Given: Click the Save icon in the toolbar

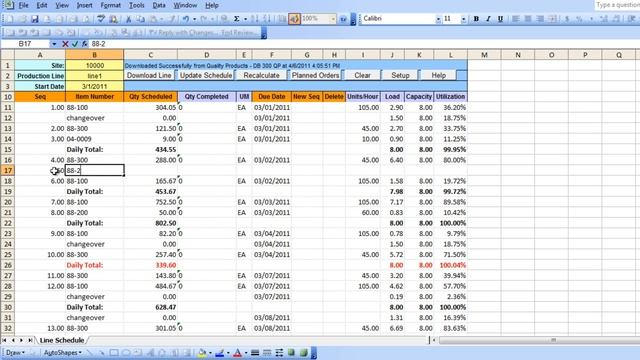Looking at the screenshot, I should 35,19.
